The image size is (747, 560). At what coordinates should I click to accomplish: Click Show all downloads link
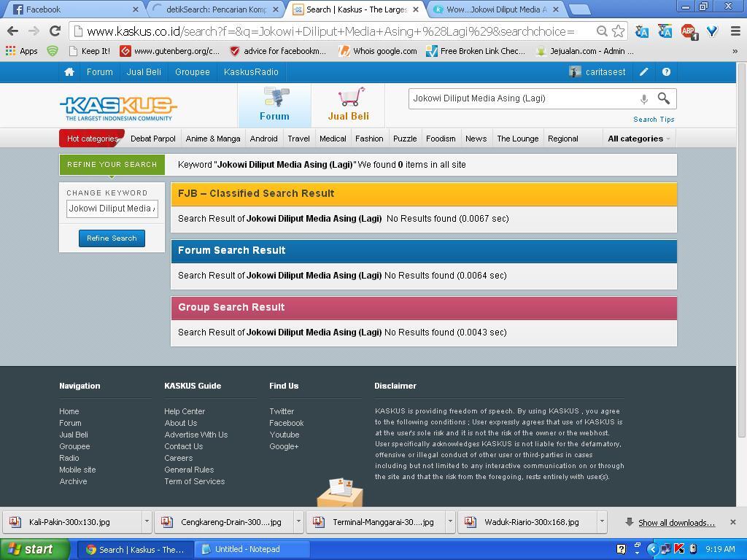pos(676,522)
